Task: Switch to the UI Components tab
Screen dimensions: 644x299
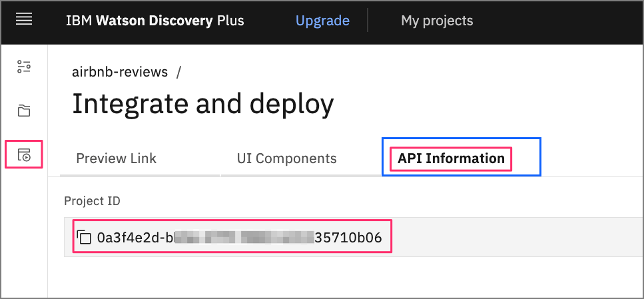Action: [x=302, y=158]
